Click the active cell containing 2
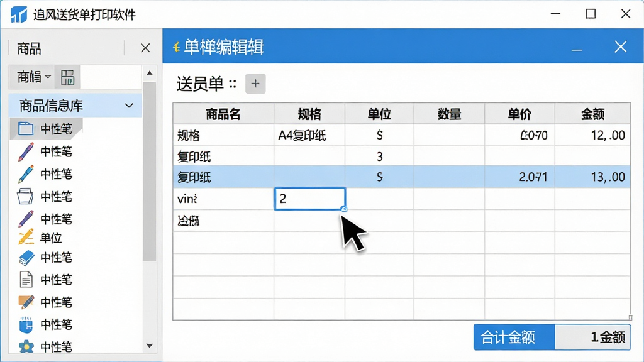 point(309,199)
